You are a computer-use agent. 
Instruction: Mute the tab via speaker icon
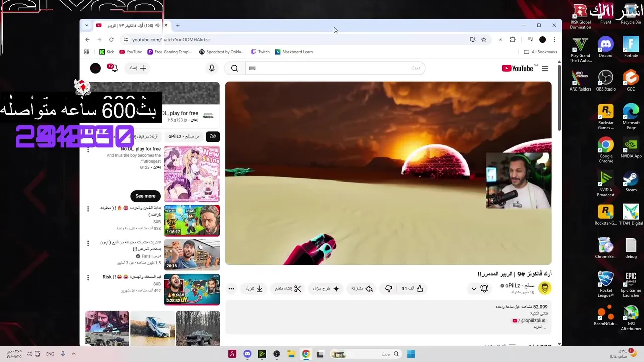coord(157,25)
